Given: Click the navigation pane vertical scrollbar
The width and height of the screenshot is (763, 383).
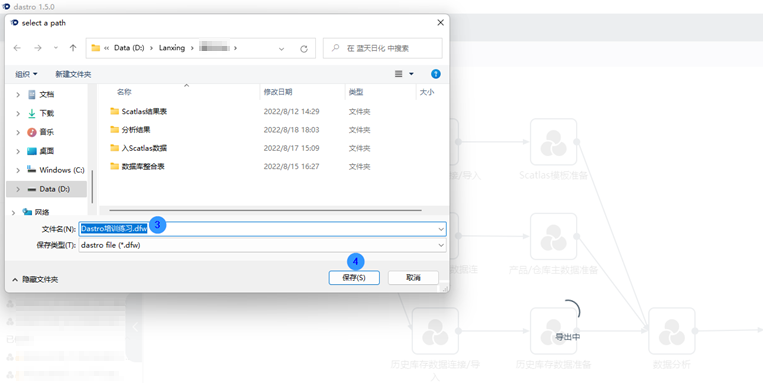Looking at the screenshot, I should [x=92, y=187].
